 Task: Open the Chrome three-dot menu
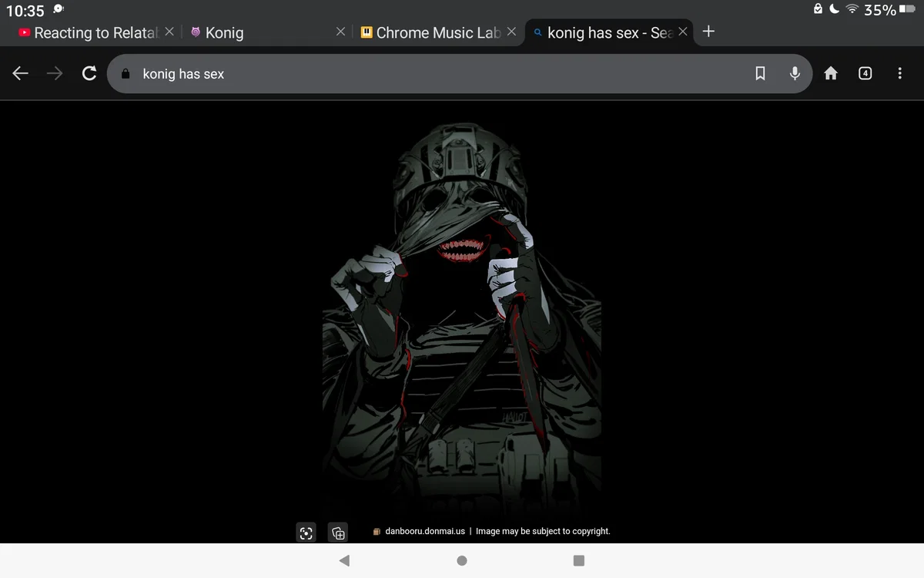pos(899,73)
